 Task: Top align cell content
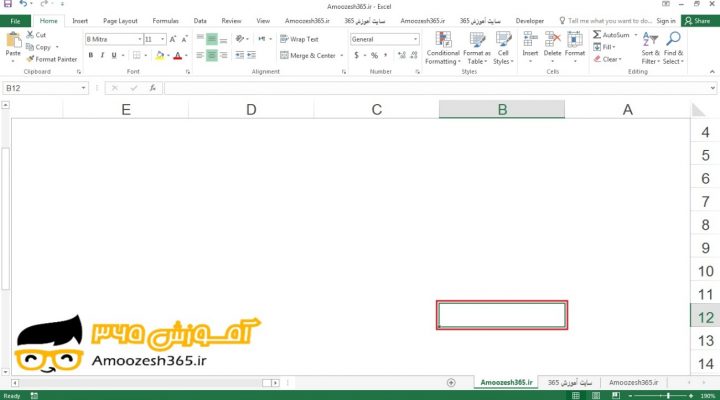(200, 39)
